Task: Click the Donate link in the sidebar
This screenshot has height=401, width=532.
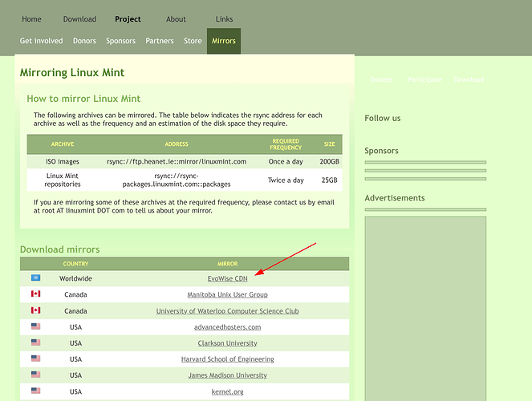Action: [381, 79]
